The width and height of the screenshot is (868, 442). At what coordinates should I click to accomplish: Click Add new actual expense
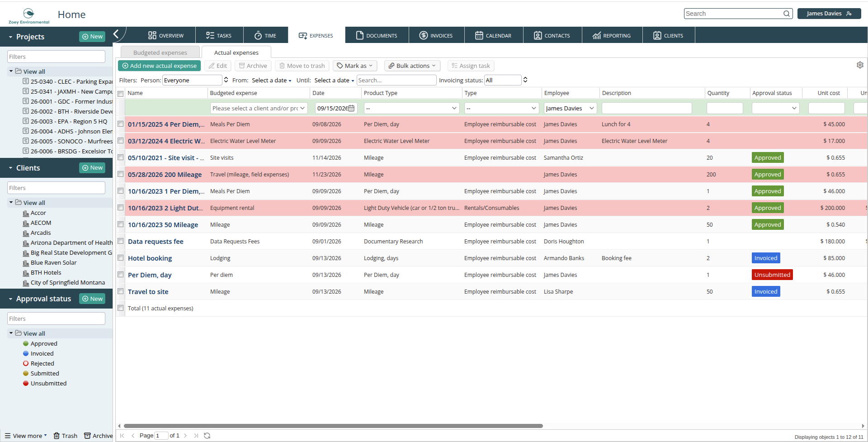pyautogui.click(x=160, y=66)
